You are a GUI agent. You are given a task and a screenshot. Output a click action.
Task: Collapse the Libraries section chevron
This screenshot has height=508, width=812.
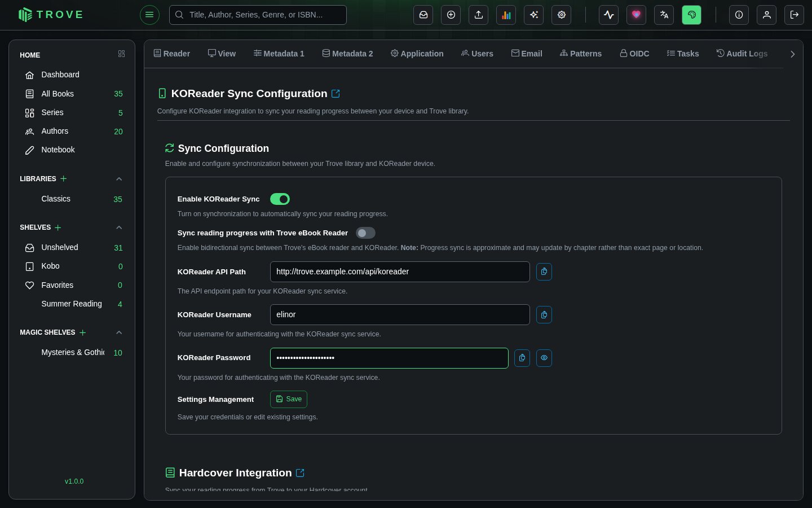(x=119, y=179)
